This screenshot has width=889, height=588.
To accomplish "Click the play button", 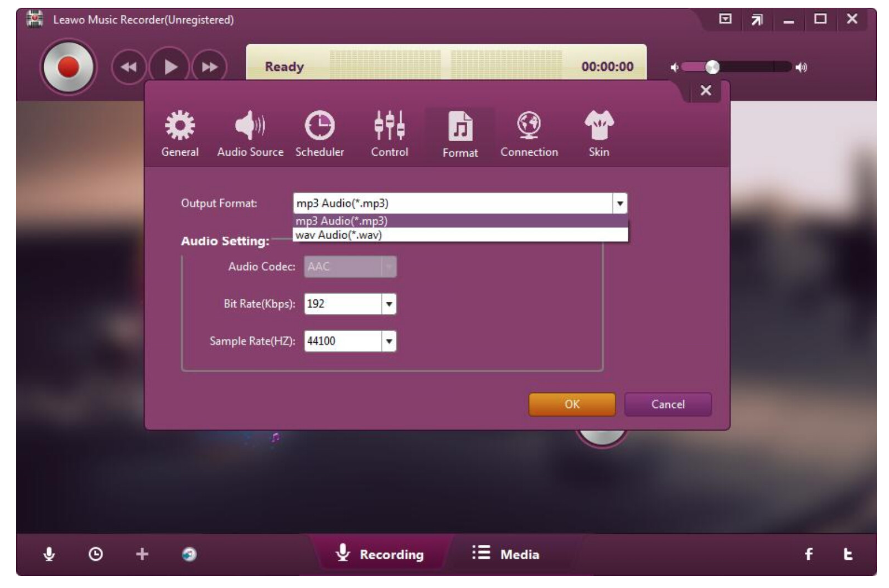I will tap(170, 67).
